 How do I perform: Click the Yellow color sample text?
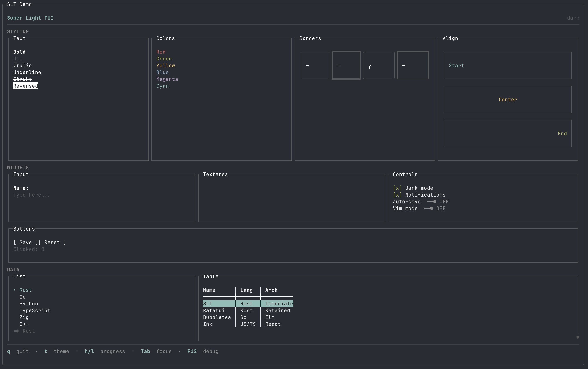(165, 65)
